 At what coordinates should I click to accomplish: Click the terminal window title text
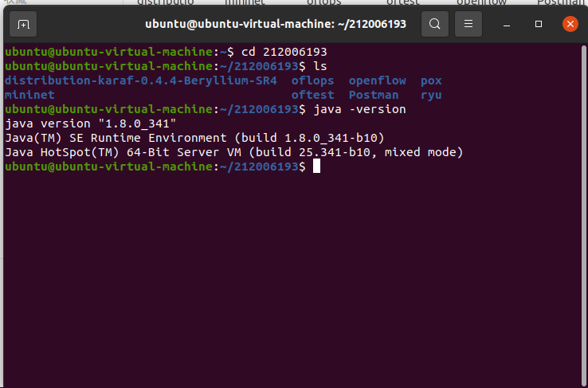(276, 25)
